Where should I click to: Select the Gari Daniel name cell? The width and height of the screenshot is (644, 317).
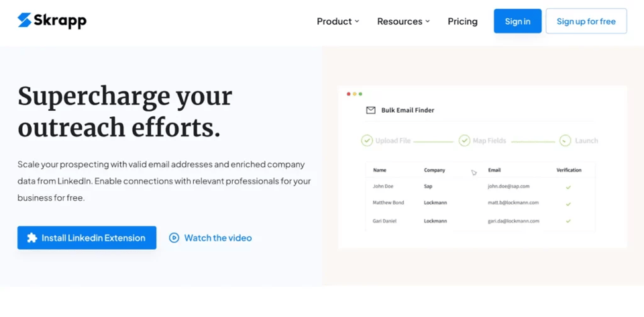click(384, 221)
